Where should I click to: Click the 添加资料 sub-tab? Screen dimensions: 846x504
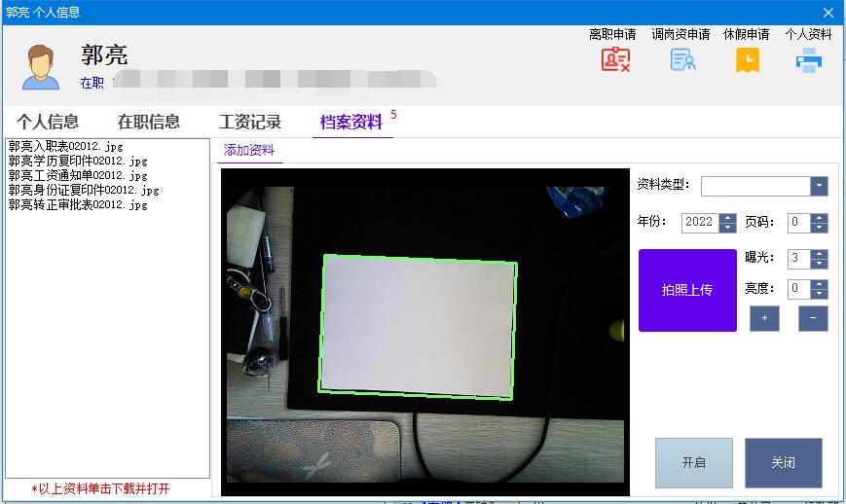tap(249, 150)
